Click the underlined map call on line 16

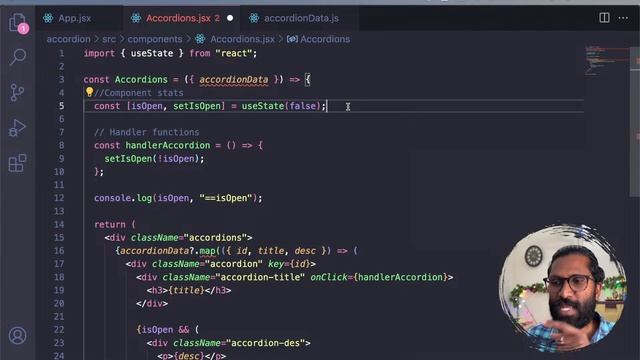tap(207, 251)
